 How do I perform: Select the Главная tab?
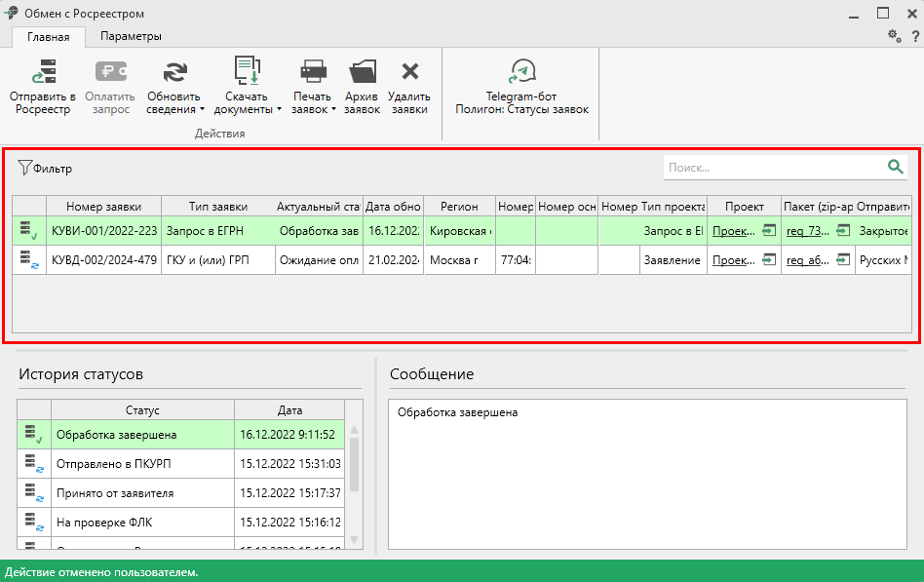(x=49, y=36)
